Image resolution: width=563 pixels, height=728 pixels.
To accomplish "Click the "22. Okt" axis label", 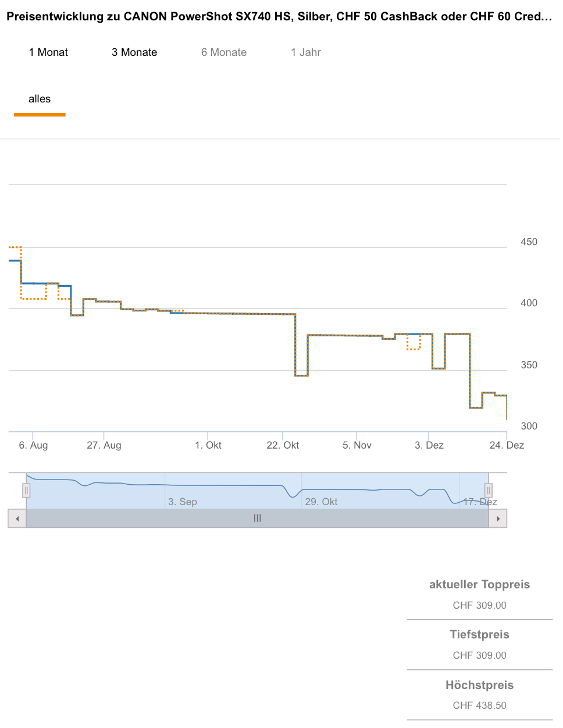I will pos(283,445).
